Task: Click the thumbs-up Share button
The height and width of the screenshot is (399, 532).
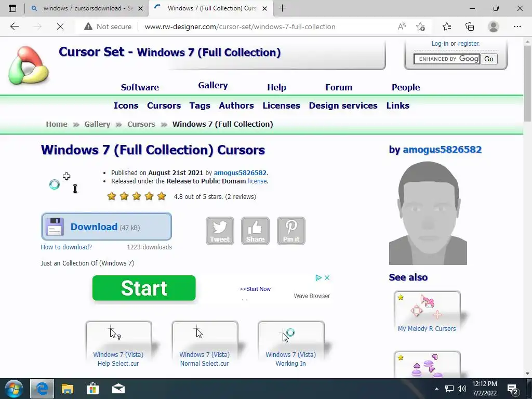Action: (x=255, y=231)
